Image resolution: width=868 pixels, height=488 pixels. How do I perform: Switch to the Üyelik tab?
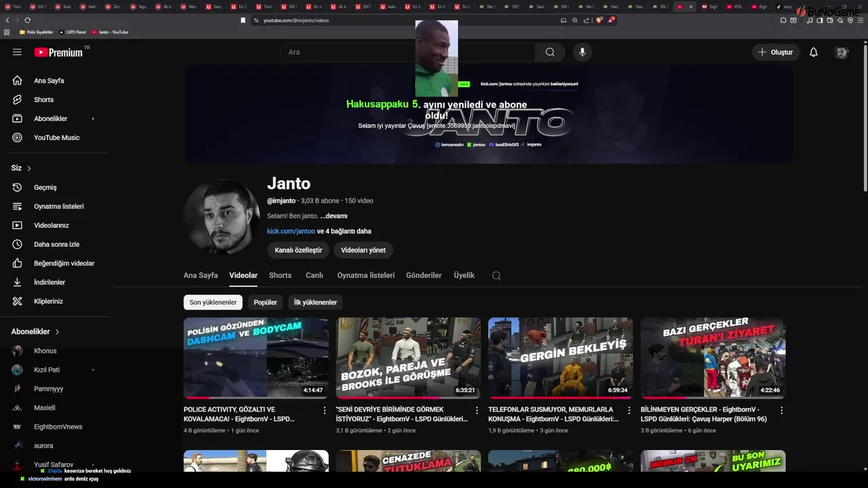[x=464, y=275]
